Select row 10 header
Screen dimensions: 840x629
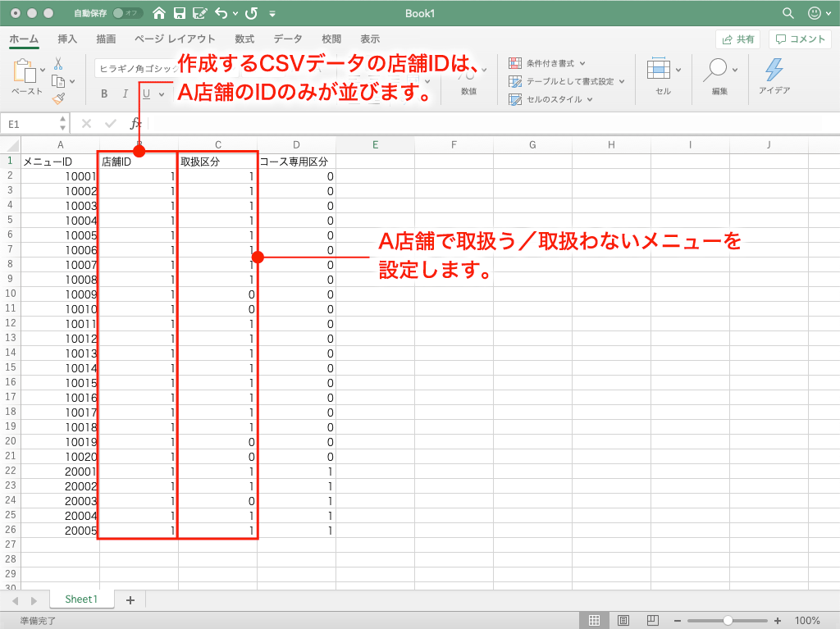click(x=10, y=294)
